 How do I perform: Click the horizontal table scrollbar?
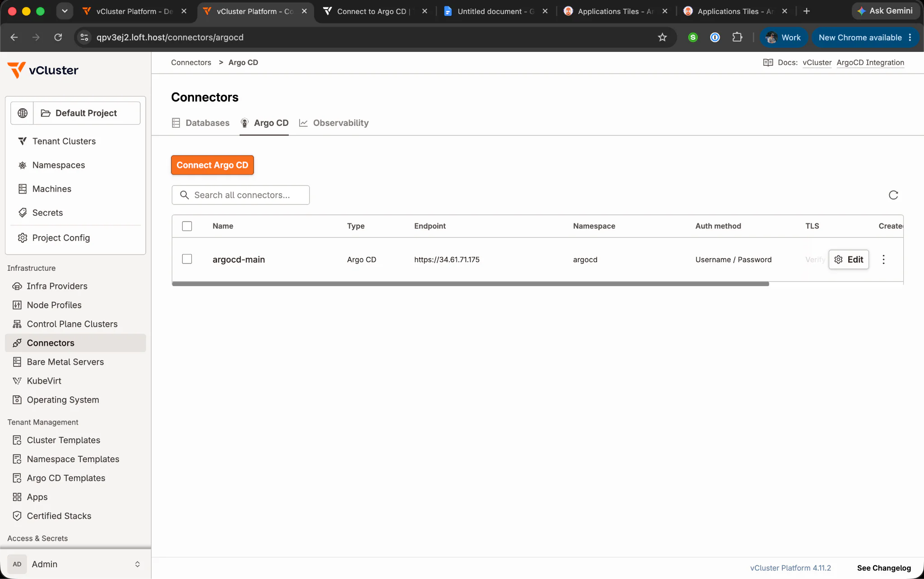coord(471,284)
